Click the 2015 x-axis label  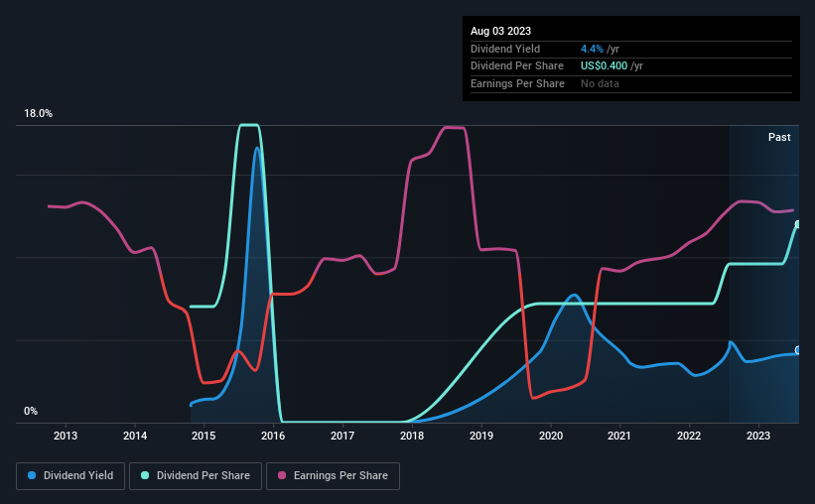(204, 436)
